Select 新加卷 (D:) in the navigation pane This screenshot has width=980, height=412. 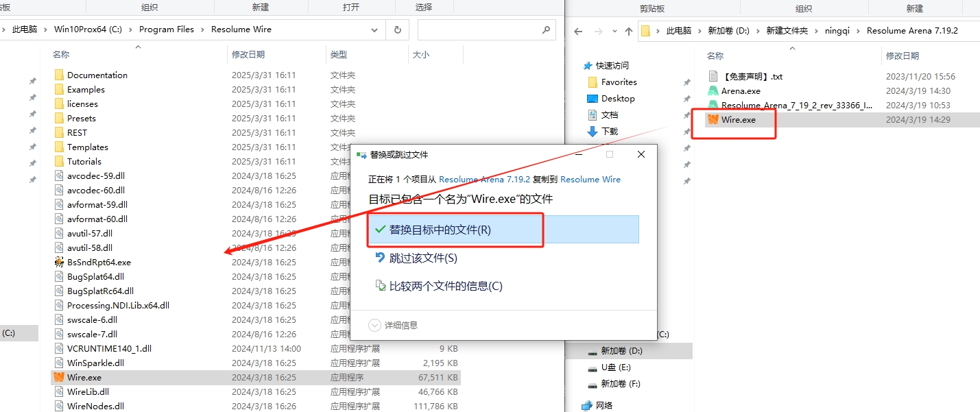tap(621, 350)
